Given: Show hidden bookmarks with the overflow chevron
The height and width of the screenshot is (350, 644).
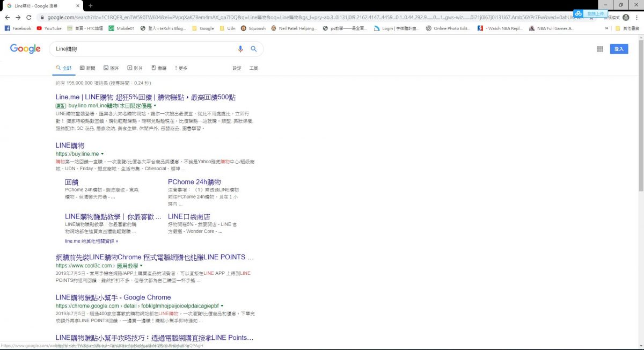Looking at the screenshot, I should [x=606, y=28].
